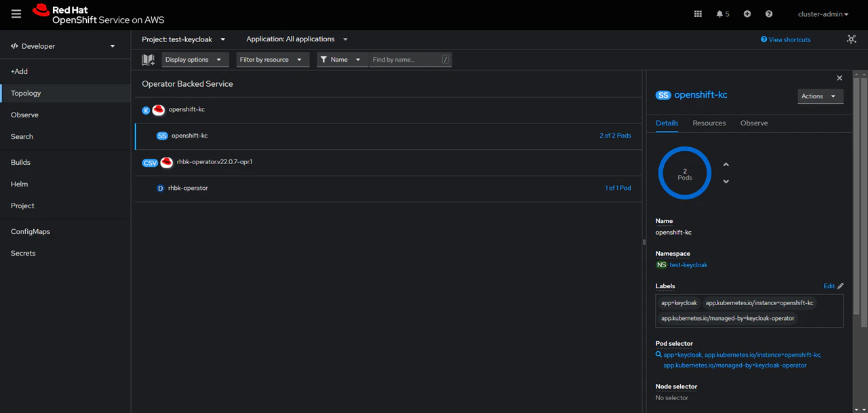This screenshot has width=868, height=413.
Task: Focus the Find by name input field
Action: tap(410, 60)
